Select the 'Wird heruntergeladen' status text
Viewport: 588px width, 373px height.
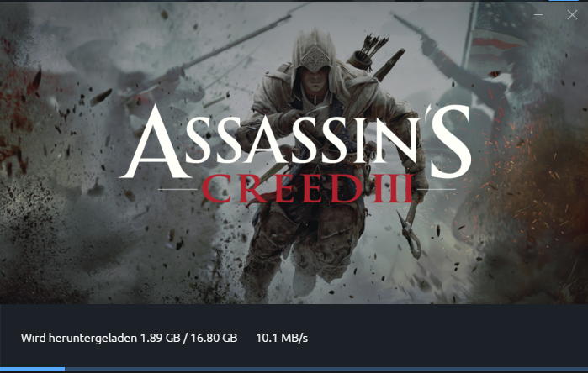pos(79,338)
